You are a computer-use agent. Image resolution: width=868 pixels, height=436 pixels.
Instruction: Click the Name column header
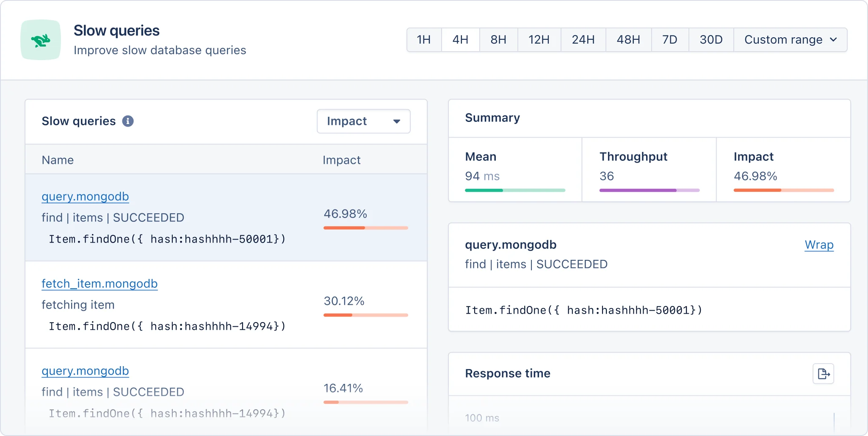[x=58, y=160]
